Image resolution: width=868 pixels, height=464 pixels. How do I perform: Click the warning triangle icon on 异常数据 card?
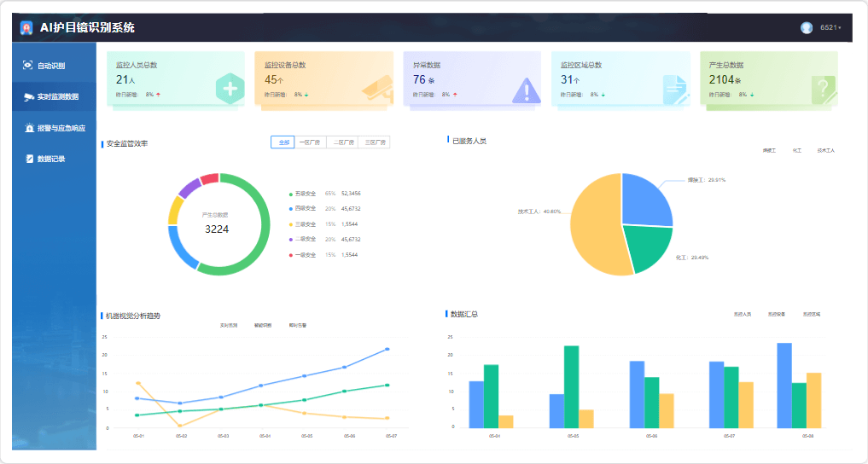coord(526,89)
